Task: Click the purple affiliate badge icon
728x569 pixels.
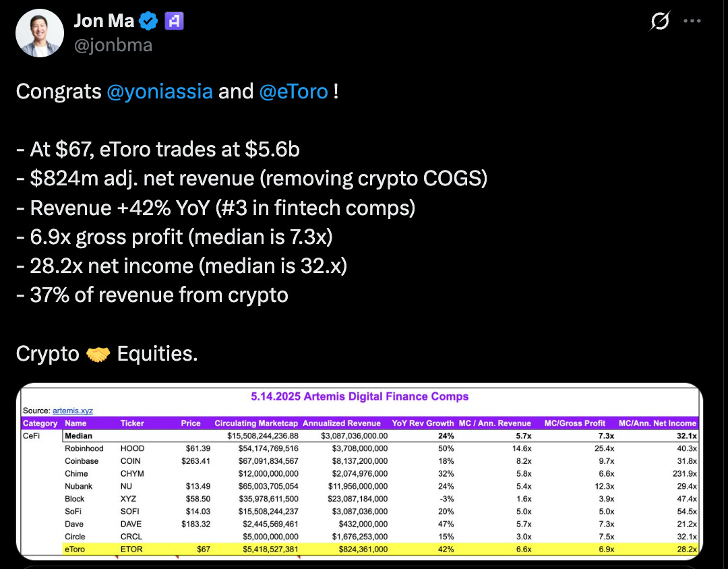Action: (174, 21)
